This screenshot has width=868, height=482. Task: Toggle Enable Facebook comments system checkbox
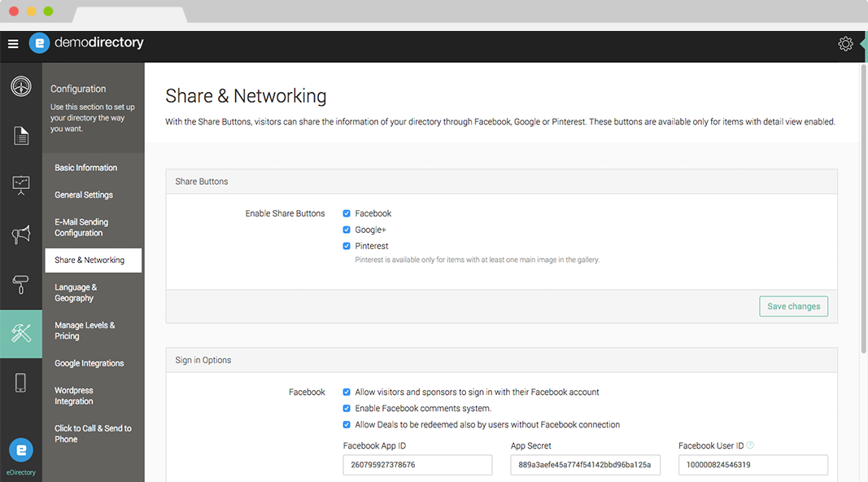(x=347, y=408)
